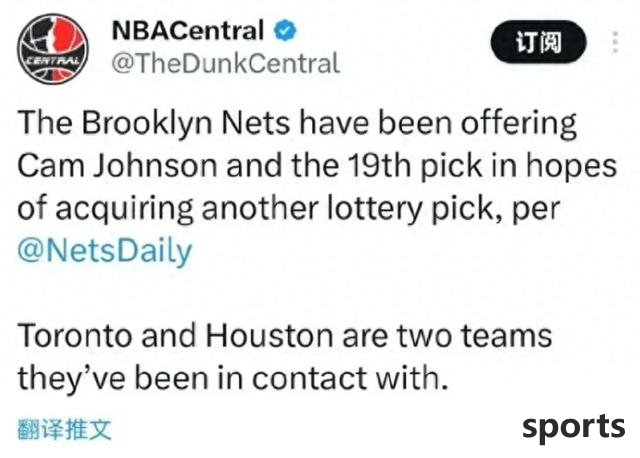Open the NBACentral profile avatar
This screenshot has height=458, width=640.
tap(53, 49)
